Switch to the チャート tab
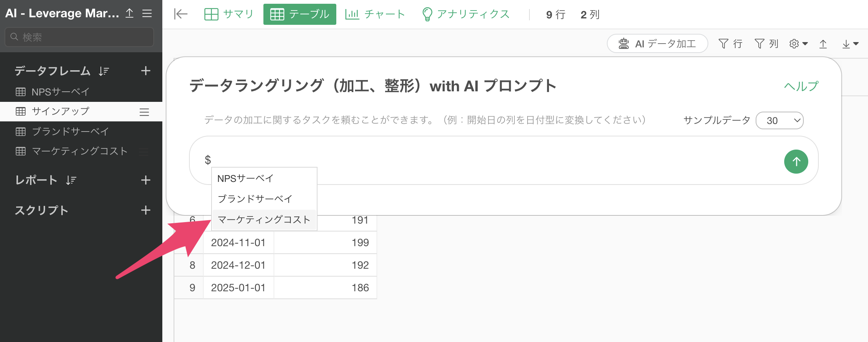 [375, 14]
